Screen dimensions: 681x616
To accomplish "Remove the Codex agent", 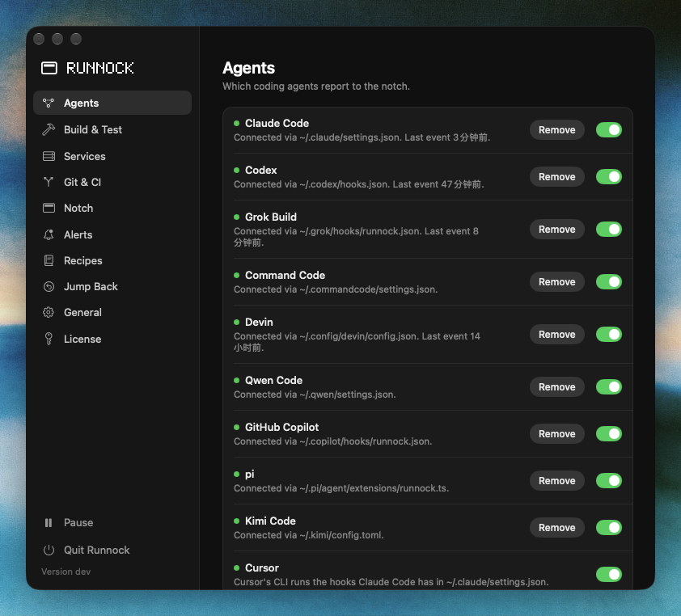I will 556,177.
